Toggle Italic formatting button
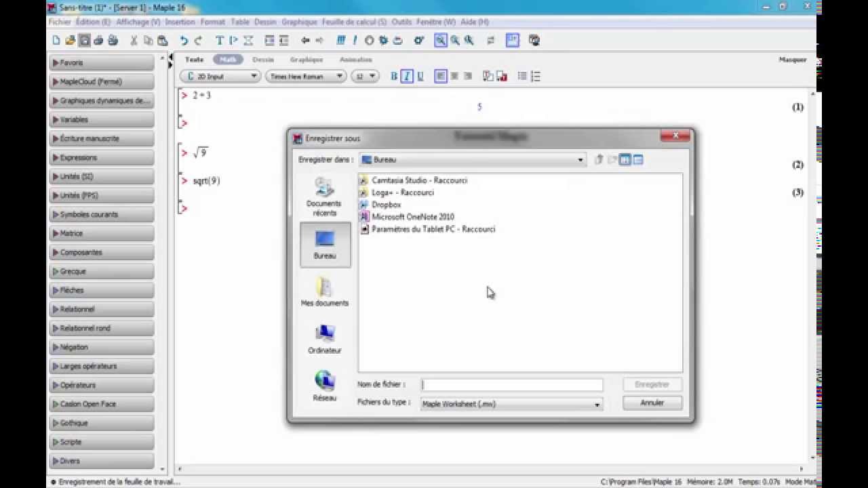The height and width of the screenshot is (488, 868). [x=407, y=77]
